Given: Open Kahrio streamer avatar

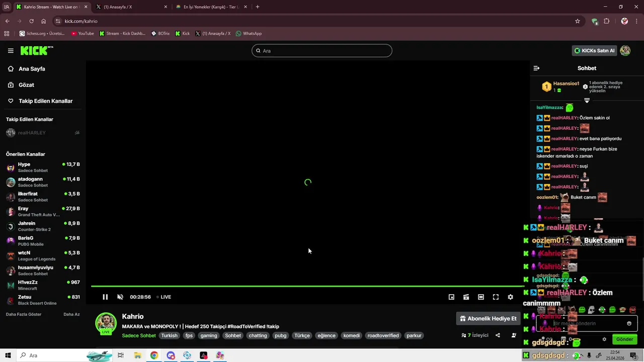Looking at the screenshot, I should 106,323.
